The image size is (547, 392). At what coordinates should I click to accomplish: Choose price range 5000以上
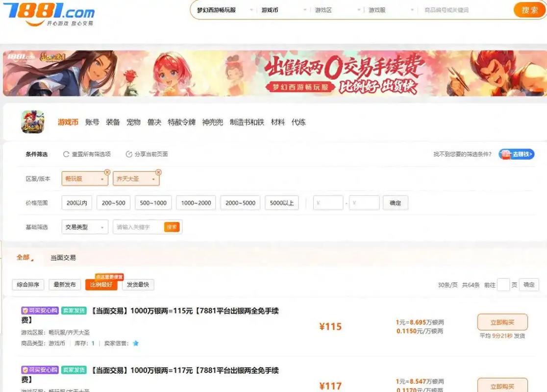[x=282, y=203]
